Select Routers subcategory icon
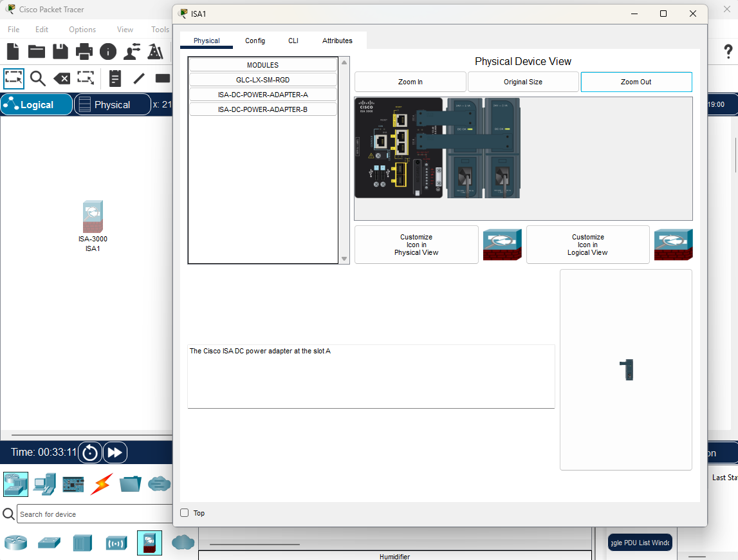The width and height of the screenshot is (738, 560). [x=16, y=543]
